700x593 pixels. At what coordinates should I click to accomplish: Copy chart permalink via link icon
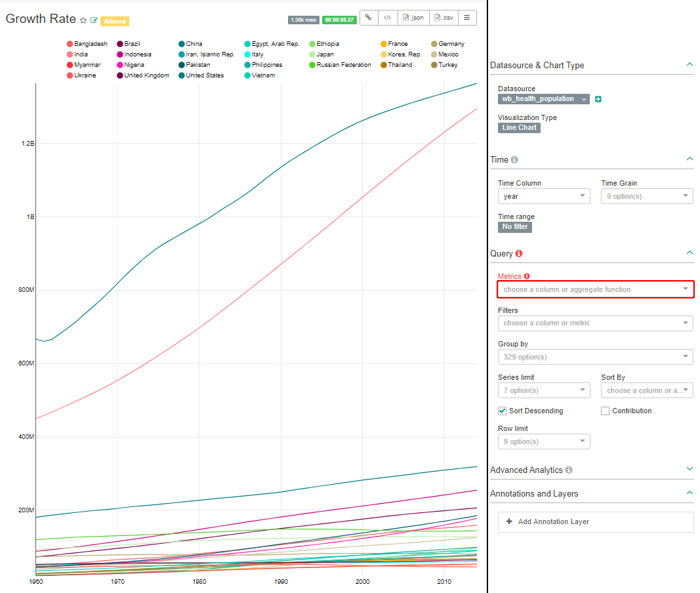(x=369, y=18)
